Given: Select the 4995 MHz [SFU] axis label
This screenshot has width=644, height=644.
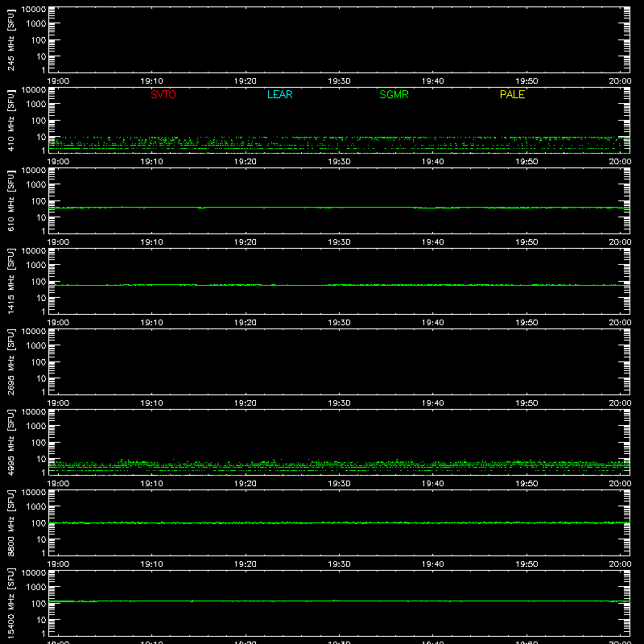Looking at the screenshot, I should (11, 443).
